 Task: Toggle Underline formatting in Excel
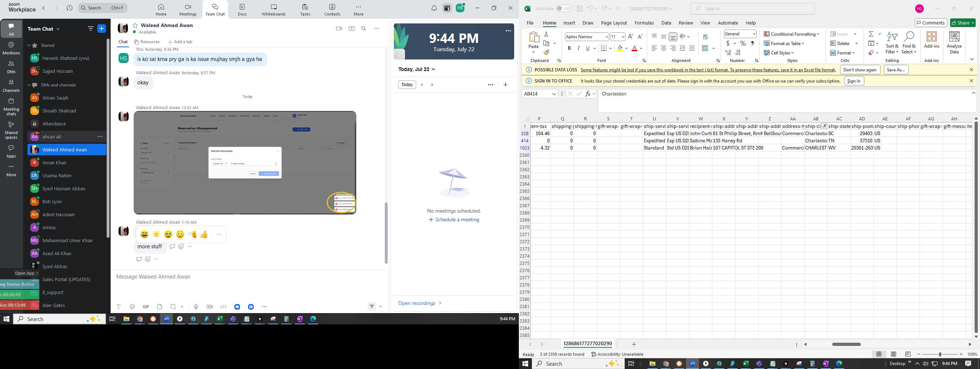[588, 48]
